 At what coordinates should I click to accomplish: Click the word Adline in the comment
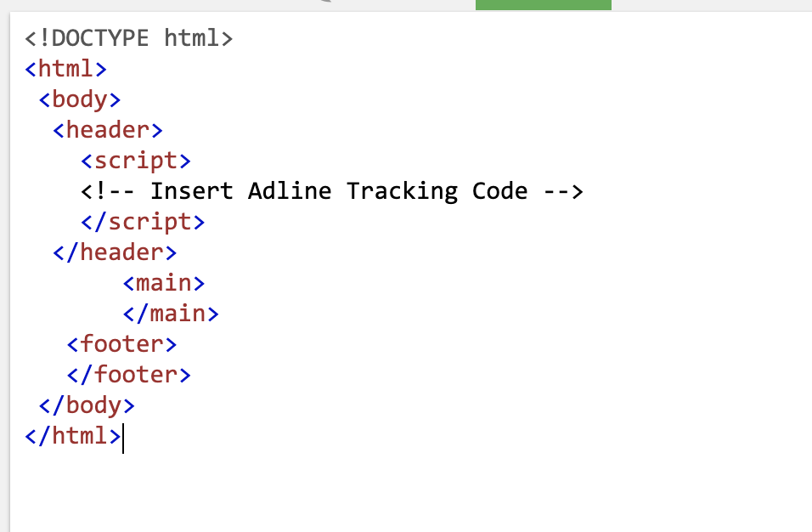click(x=290, y=191)
